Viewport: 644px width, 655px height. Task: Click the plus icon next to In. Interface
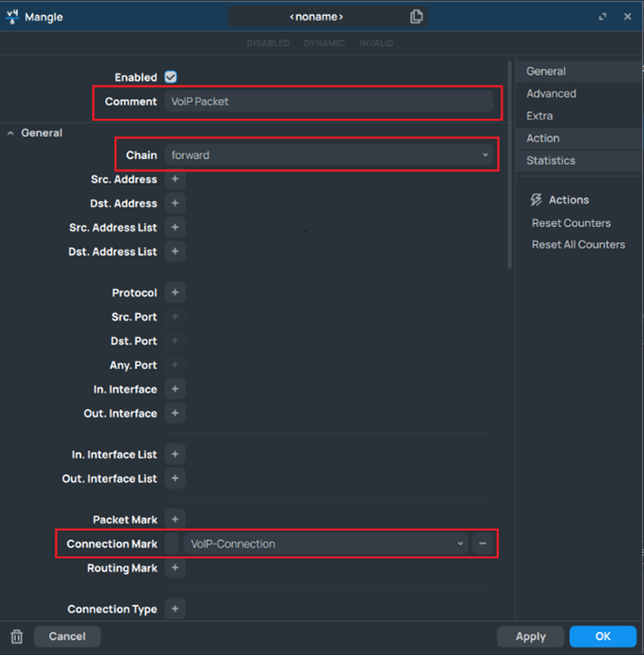point(175,389)
